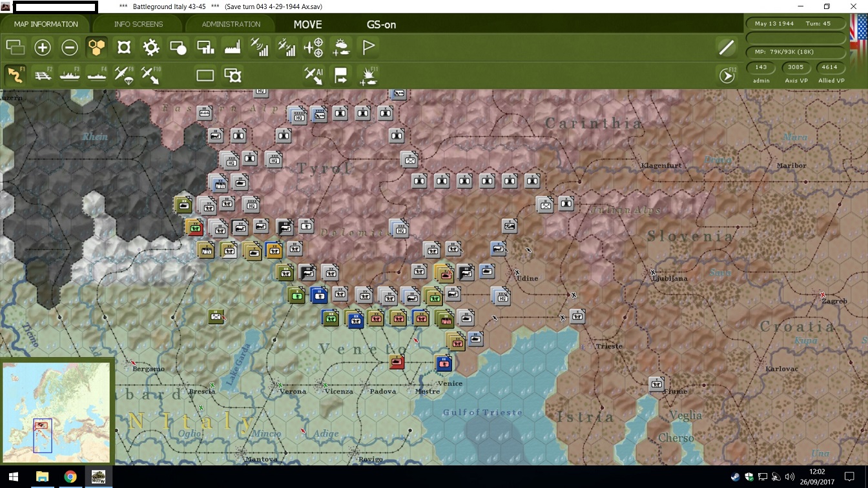The image size is (868, 488).
Task: Open the Windows Start menu
Action: [13, 477]
